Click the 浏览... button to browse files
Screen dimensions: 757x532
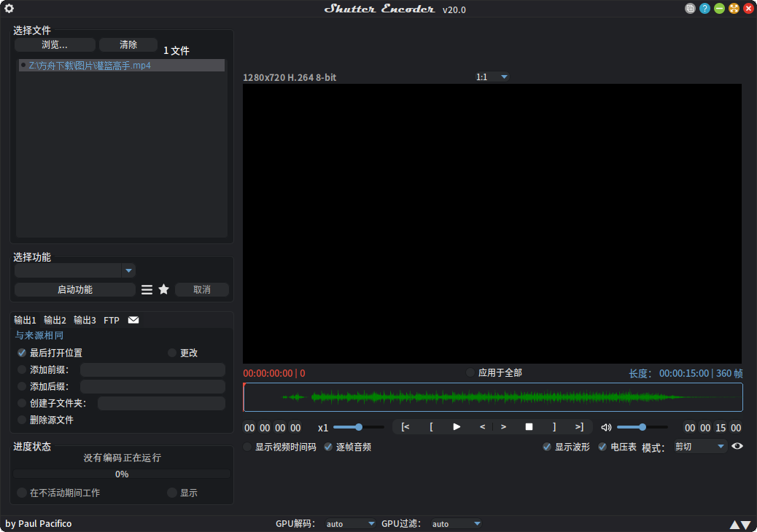click(x=55, y=44)
